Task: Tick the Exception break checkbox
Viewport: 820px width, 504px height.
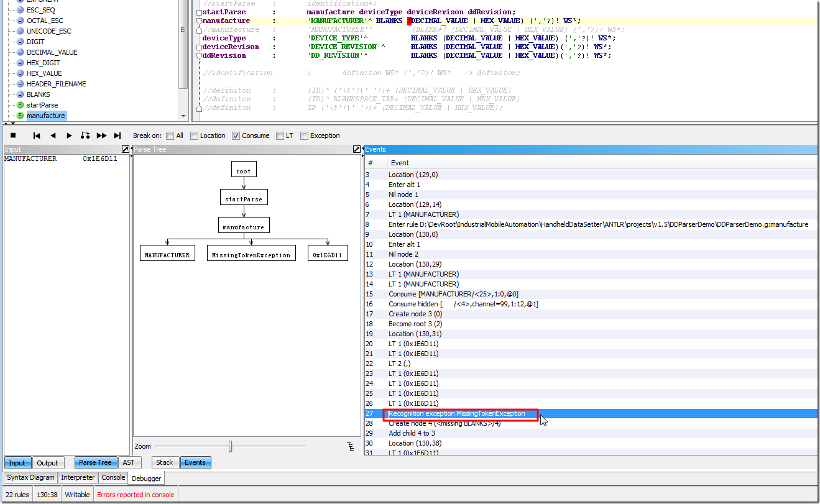Action: [304, 135]
